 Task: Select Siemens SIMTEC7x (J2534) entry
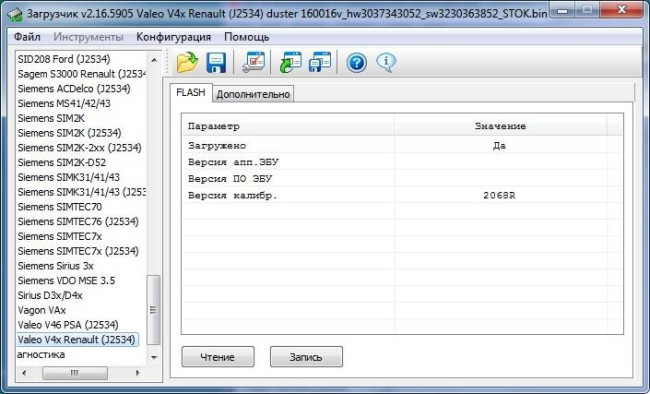[78, 251]
